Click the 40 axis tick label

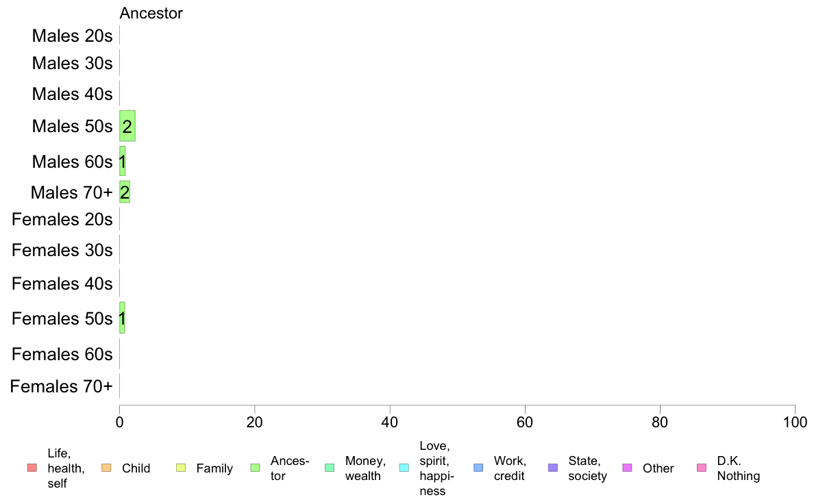390,422
